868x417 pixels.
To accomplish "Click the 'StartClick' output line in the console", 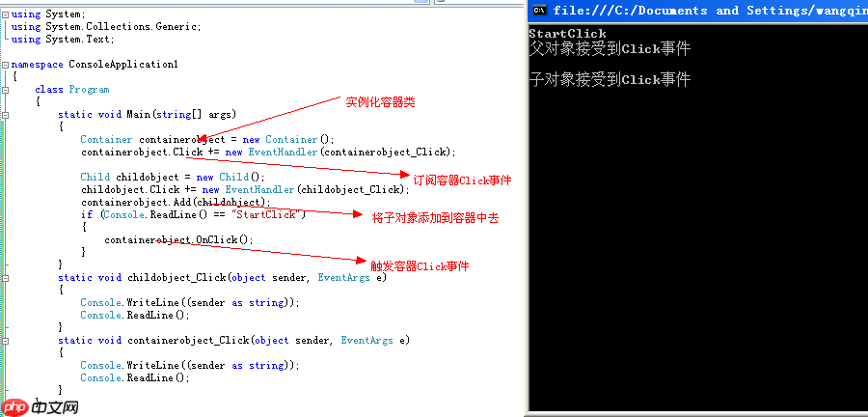I will [567, 33].
